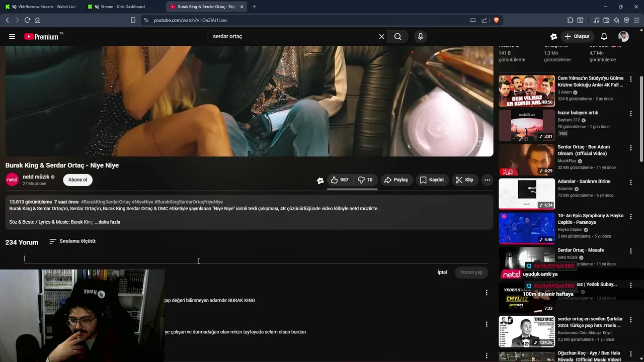Switch to Stream - Kick Dashboard tab
The image size is (644, 362).
tap(122, 7)
